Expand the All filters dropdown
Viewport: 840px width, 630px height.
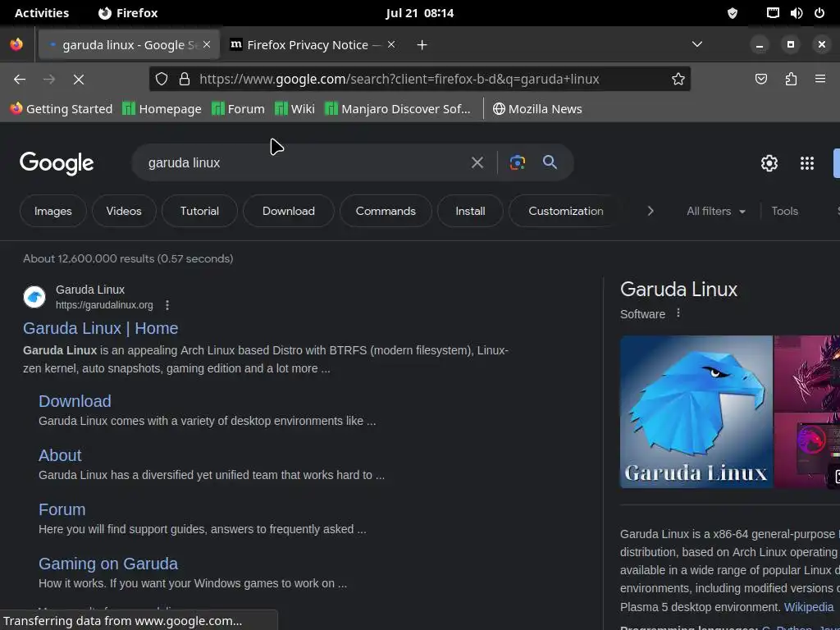[x=715, y=211]
